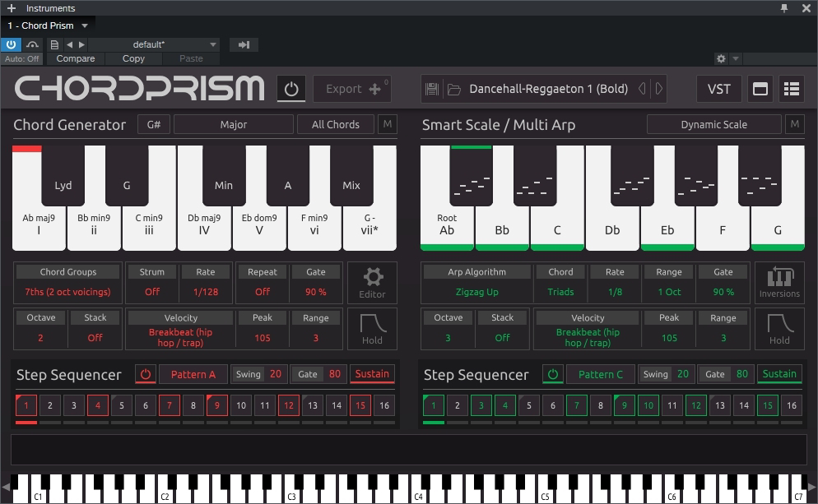Click the Compare button

(x=76, y=59)
